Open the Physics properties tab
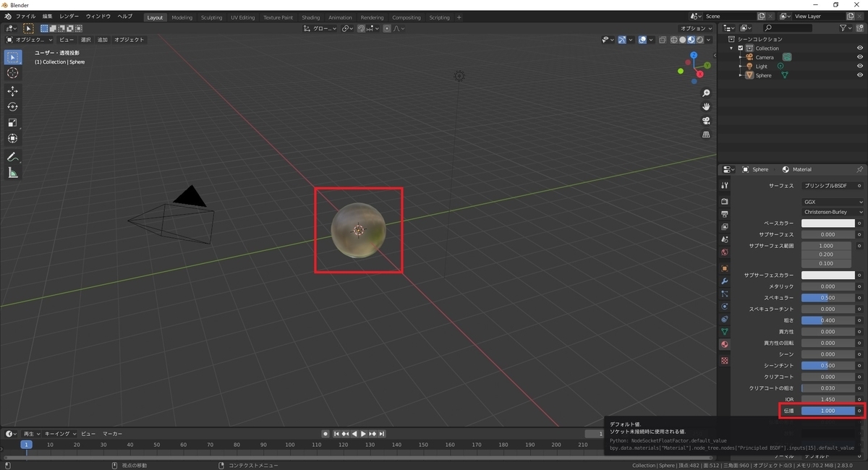The width and height of the screenshot is (868, 470). pos(725,307)
